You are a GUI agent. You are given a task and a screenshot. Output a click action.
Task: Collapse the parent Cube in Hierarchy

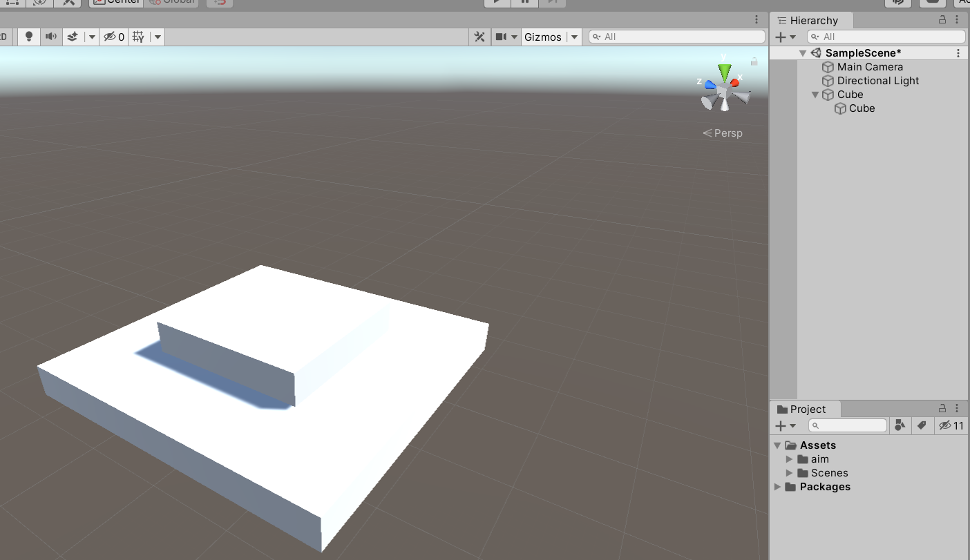[815, 95]
